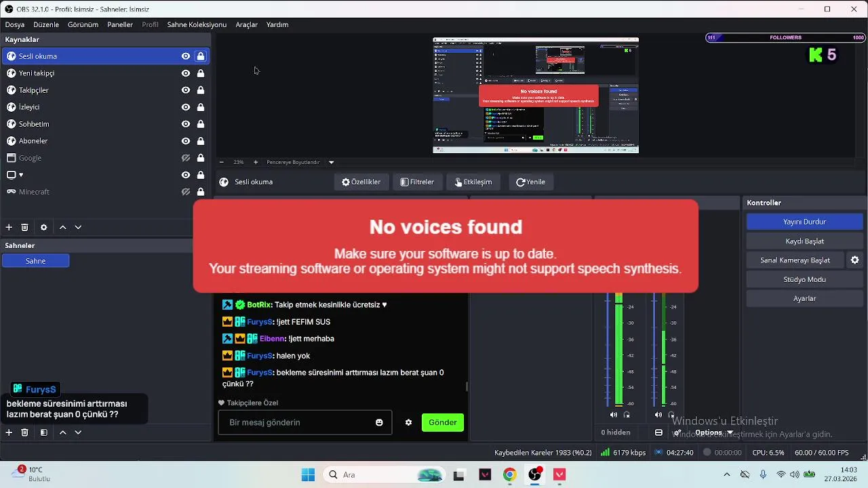Viewport: 868px width, 488px height.
Task: Open Sahne Koleksiyonu menu
Action: pos(197,24)
